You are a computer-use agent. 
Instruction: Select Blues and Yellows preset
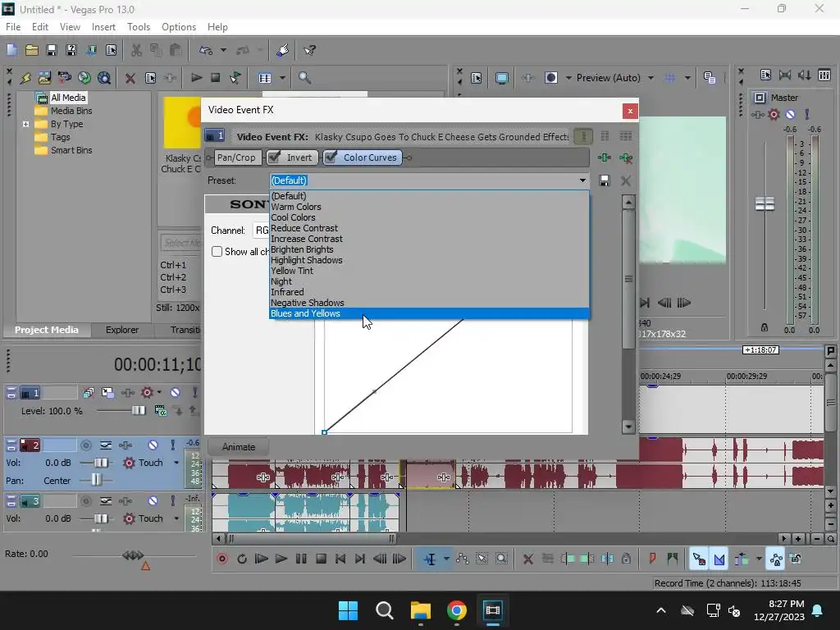pyautogui.click(x=429, y=313)
